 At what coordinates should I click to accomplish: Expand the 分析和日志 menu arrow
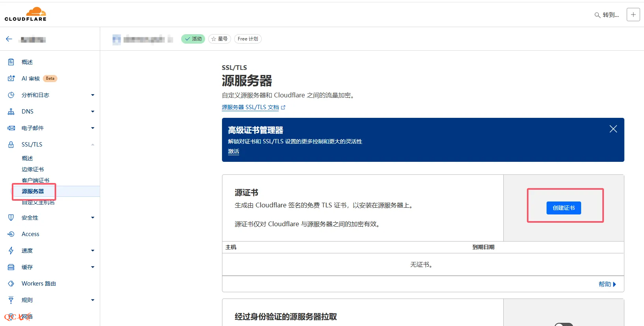coord(93,95)
